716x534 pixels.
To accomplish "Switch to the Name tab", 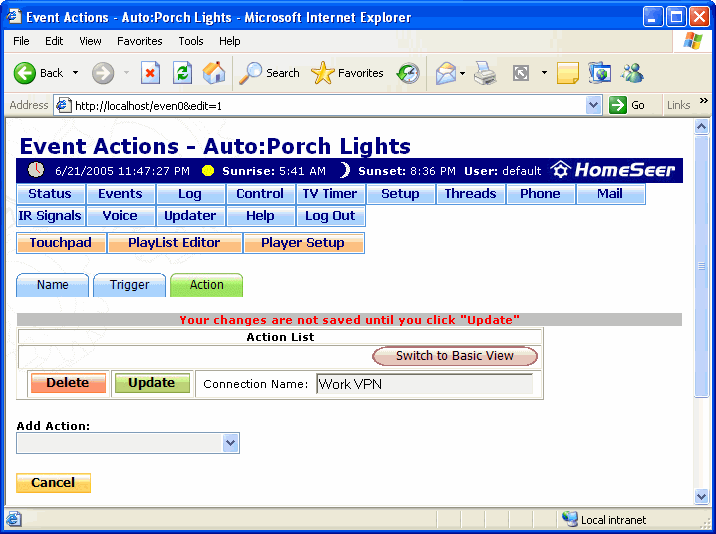I will 53,285.
